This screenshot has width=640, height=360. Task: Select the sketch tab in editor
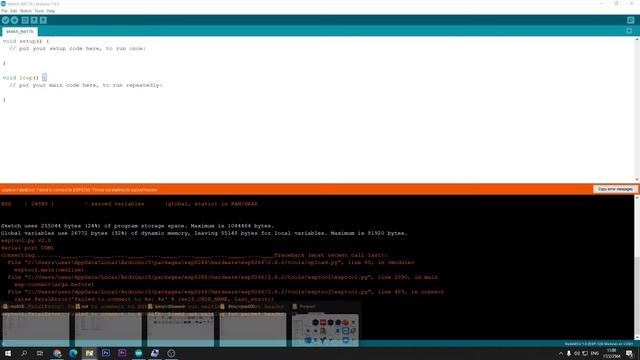coord(20,31)
